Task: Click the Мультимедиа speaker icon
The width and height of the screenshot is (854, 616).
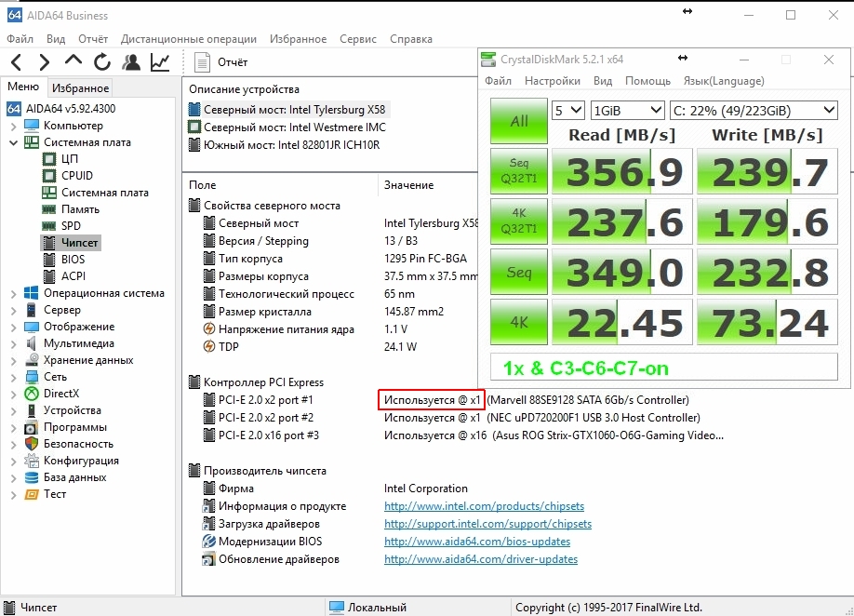Action: [32, 343]
